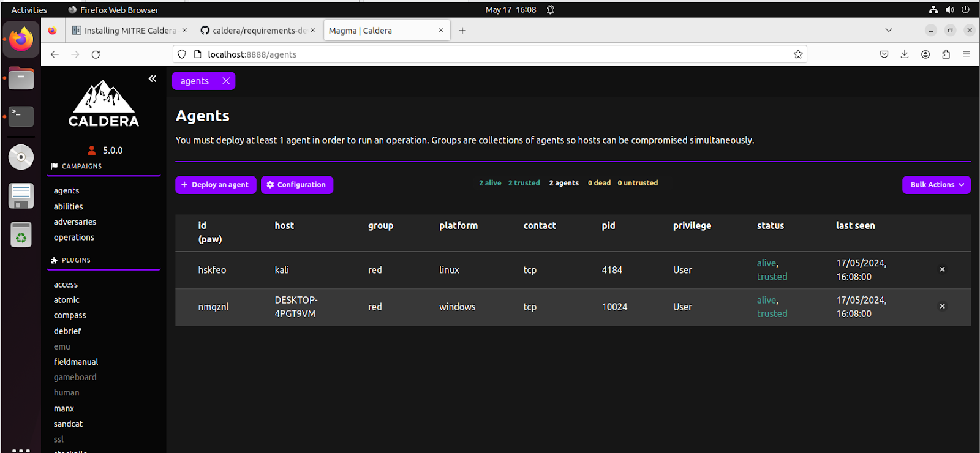Open the agent Configuration button
Screen dimensions: 980x453
click(297, 184)
